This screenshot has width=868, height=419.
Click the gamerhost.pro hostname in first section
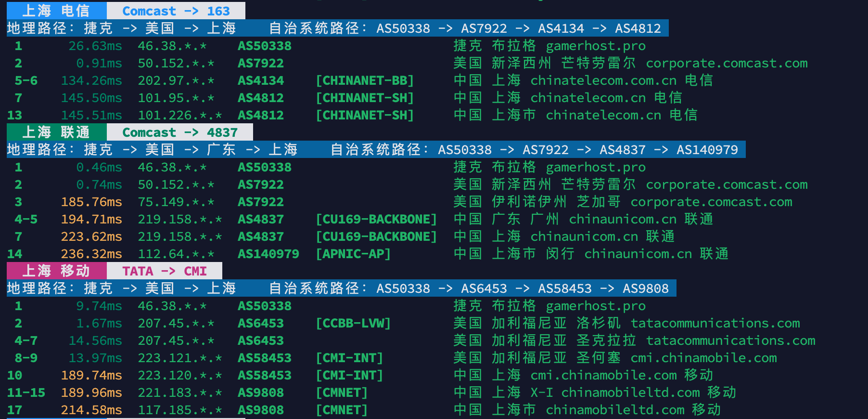click(596, 46)
